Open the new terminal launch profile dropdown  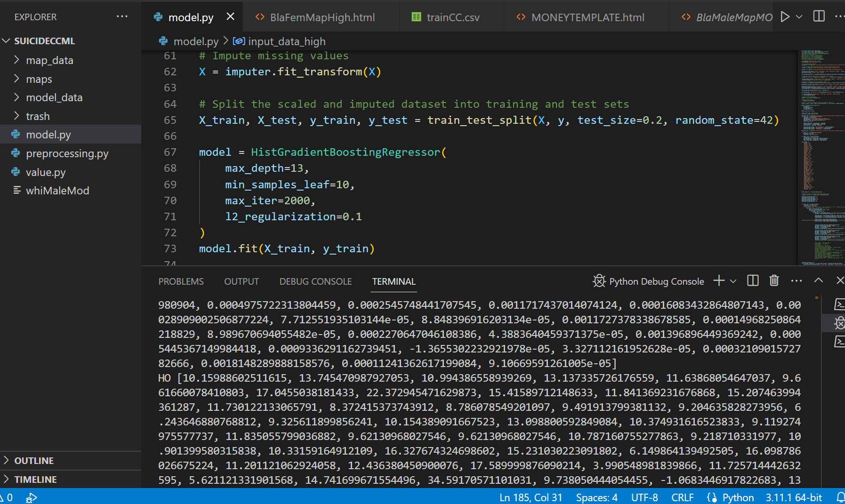tap(733, 281)
